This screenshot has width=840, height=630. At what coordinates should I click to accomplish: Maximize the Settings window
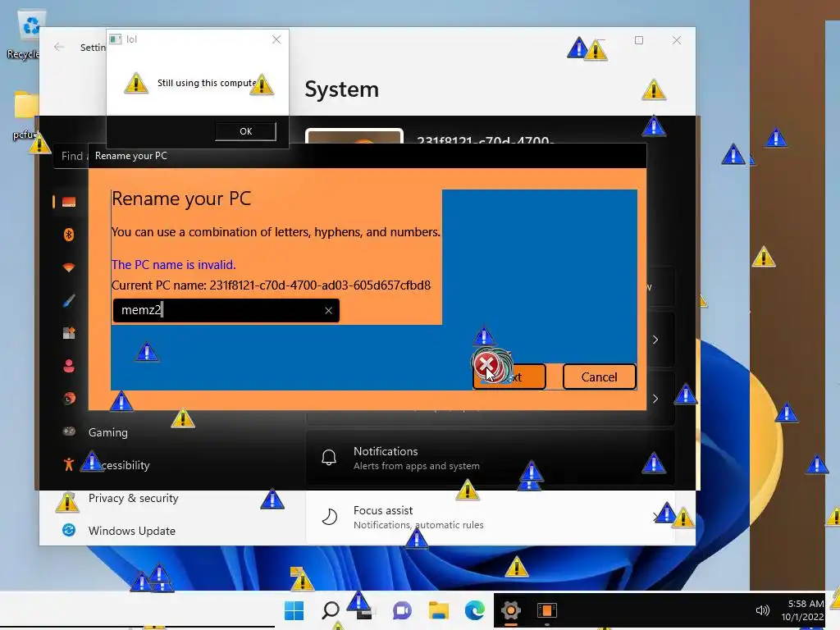(x=638, y=40)
